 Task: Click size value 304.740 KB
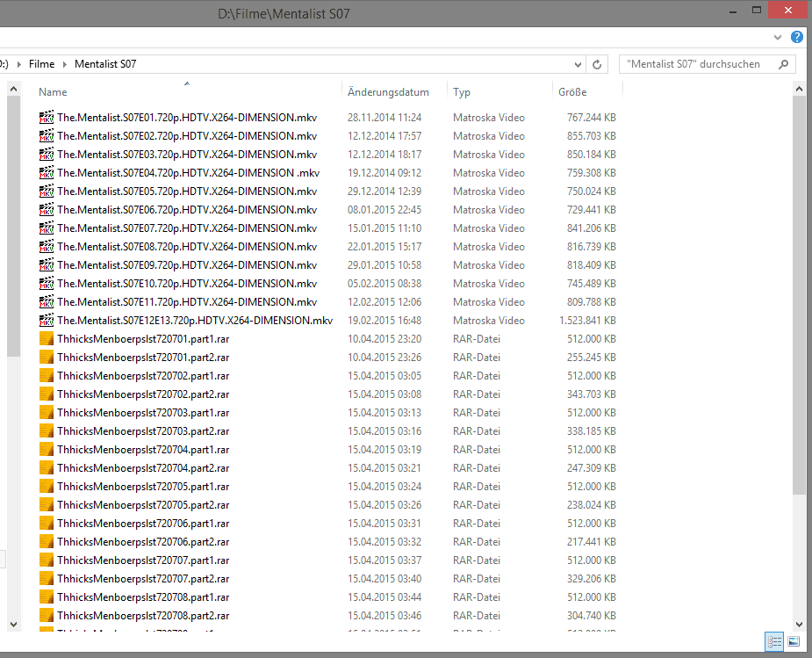coord(592,616)
